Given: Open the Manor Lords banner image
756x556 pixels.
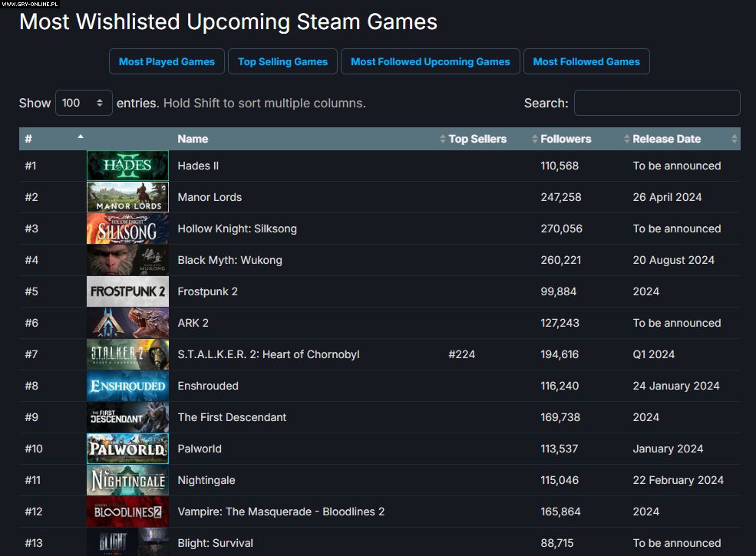Looking at the screenshot, I should coord(127,197).
